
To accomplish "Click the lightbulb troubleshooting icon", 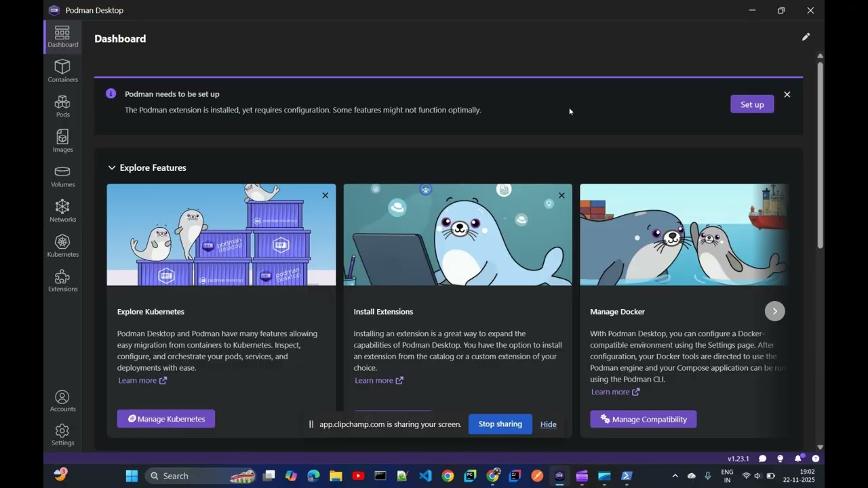I will [x=780, y=459].
